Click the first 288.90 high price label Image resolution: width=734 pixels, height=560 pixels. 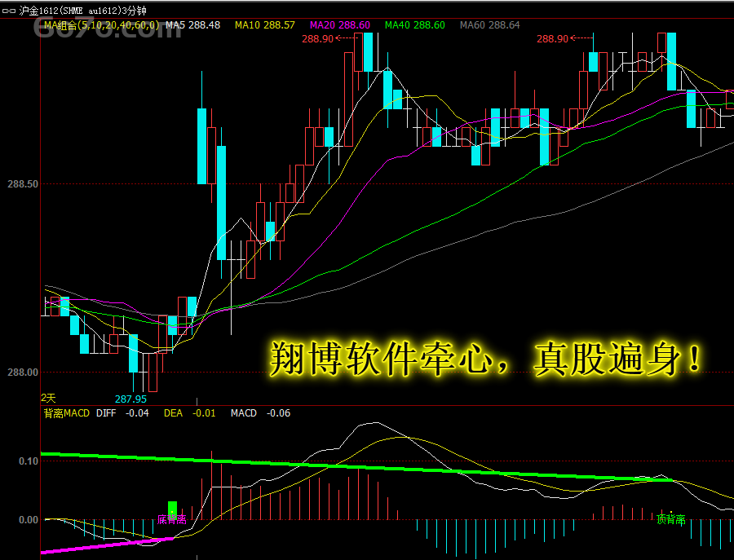click(x=317, y=39)
